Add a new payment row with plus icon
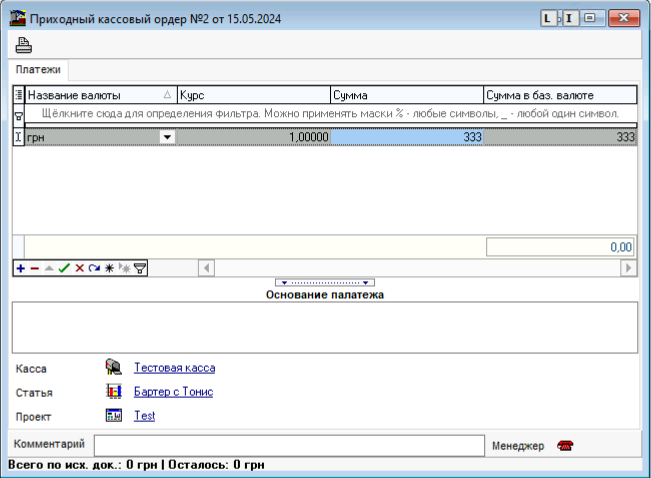The height and width of the screenshot is (478, 651). click(x=20, y=268)
